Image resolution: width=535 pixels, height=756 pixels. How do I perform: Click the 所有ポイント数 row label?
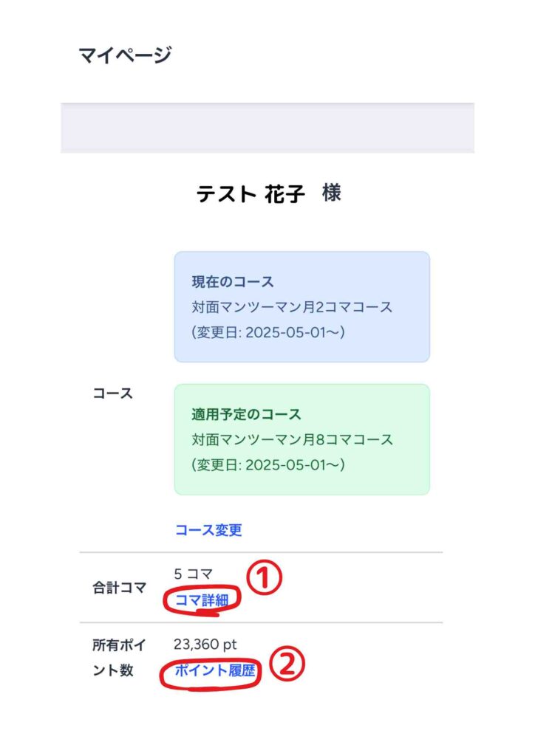point(119,658)
